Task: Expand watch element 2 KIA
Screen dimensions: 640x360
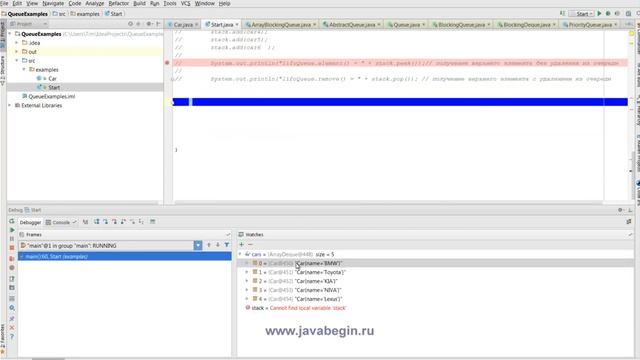Action: (x=247, y=281)
